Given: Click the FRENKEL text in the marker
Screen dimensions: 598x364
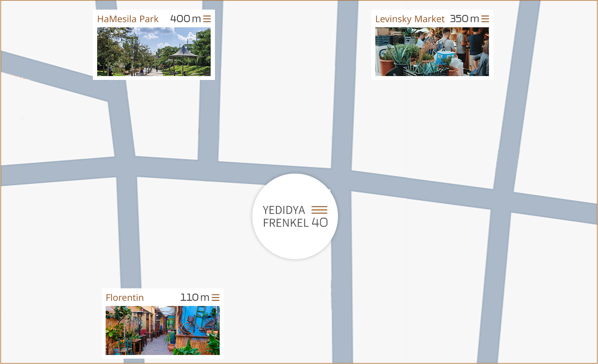Looking at the screenshot, I should pos(286,223).
